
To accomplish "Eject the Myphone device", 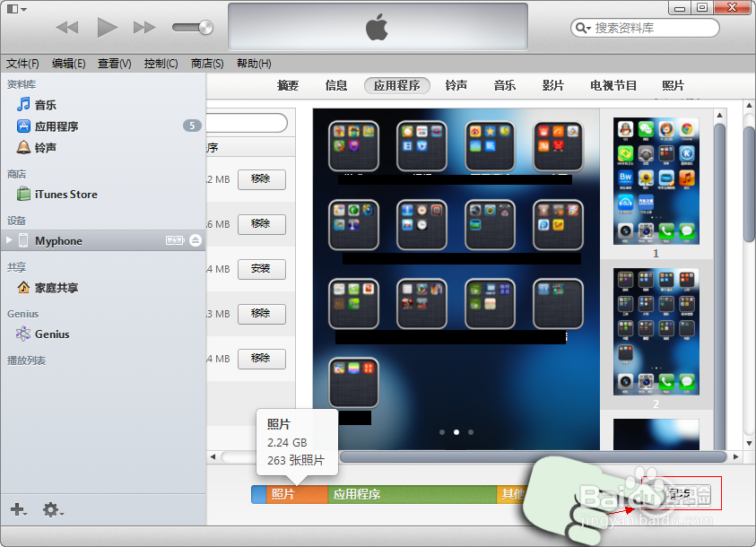I will tap(197, 240).
